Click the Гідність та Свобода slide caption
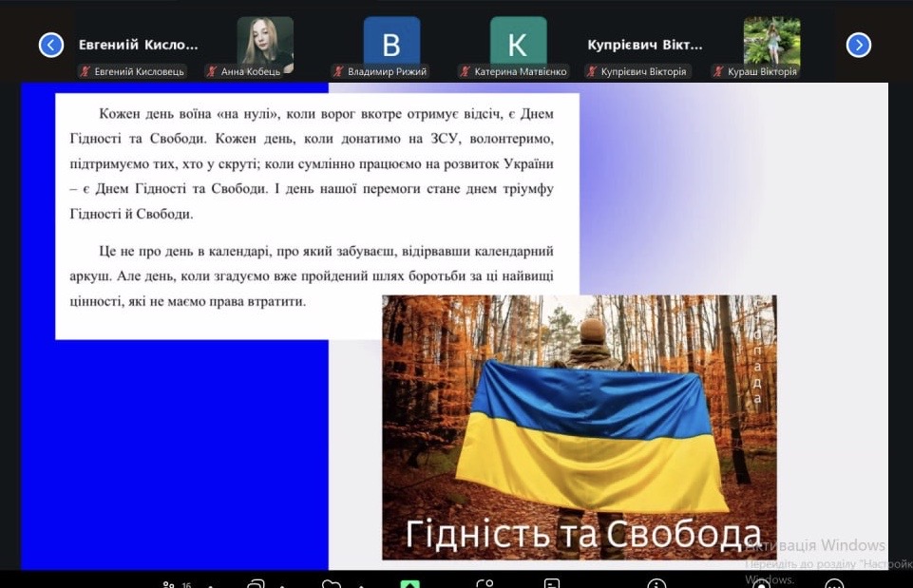The height and width of the screenshot is (588, 913). (x=582, y=534)
